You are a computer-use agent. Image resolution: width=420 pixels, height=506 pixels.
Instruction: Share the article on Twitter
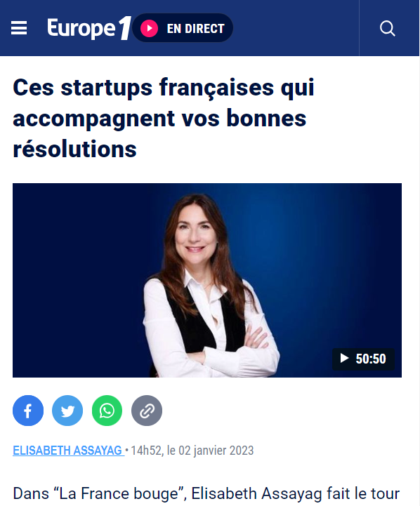pos(67,411)
